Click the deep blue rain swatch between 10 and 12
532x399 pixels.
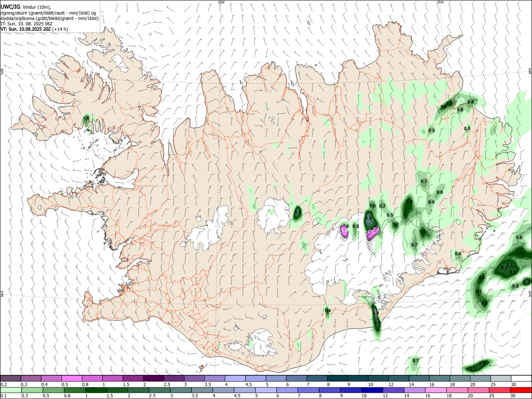point(372,390)
